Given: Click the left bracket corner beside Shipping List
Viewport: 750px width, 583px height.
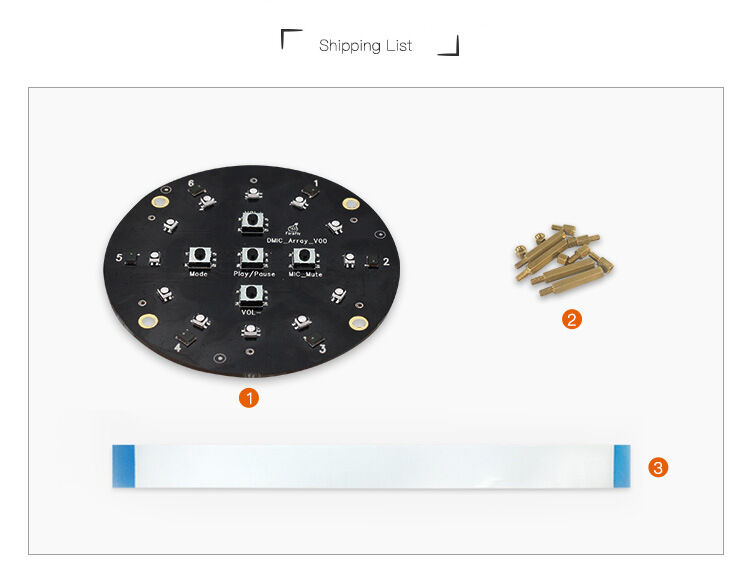Looking at the screenshot, I should click(291, 39).
